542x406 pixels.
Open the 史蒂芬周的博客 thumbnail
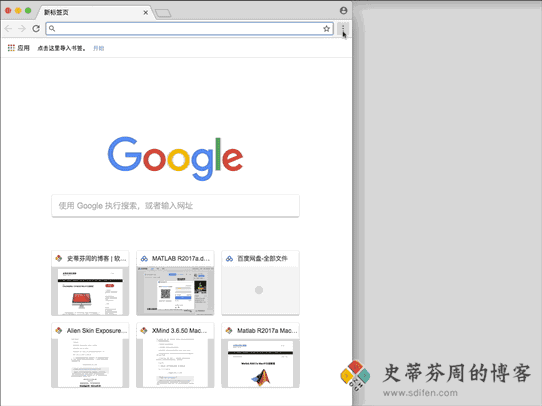90,283
